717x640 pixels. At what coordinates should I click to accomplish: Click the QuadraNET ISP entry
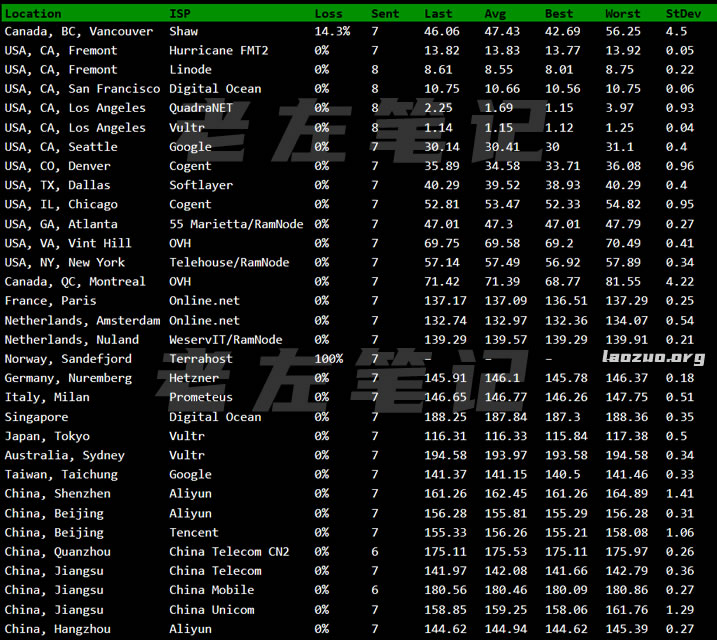(x=201, y=108)
